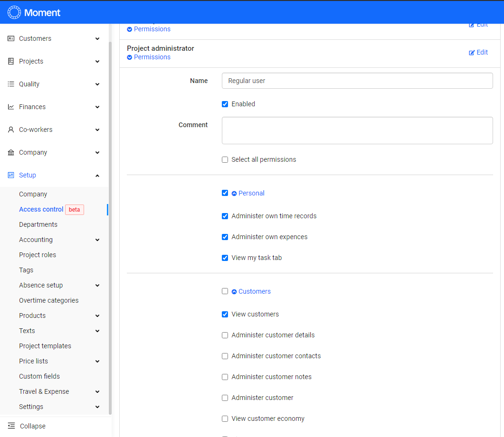Open the Departments page

tap(38, 224)
